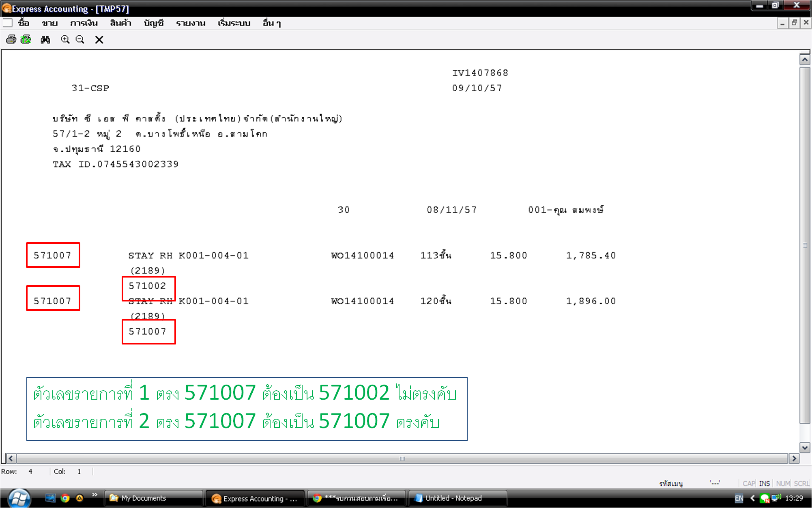This screenshot has width=812, height=508.
Task: Open the บัญชี menu
Action: pyautogui.click(x=153, y=23)
